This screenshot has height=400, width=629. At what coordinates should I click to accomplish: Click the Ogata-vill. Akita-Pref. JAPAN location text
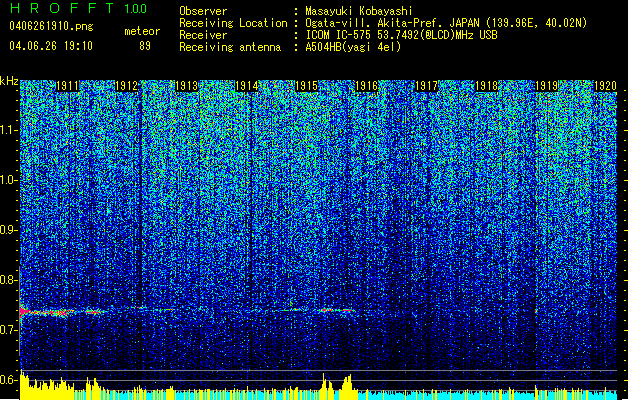(x=446, y=23)
